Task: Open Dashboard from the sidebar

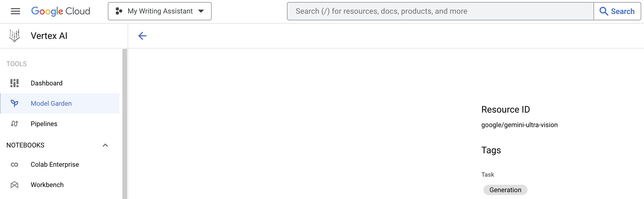Action: (x=46, y=83)
